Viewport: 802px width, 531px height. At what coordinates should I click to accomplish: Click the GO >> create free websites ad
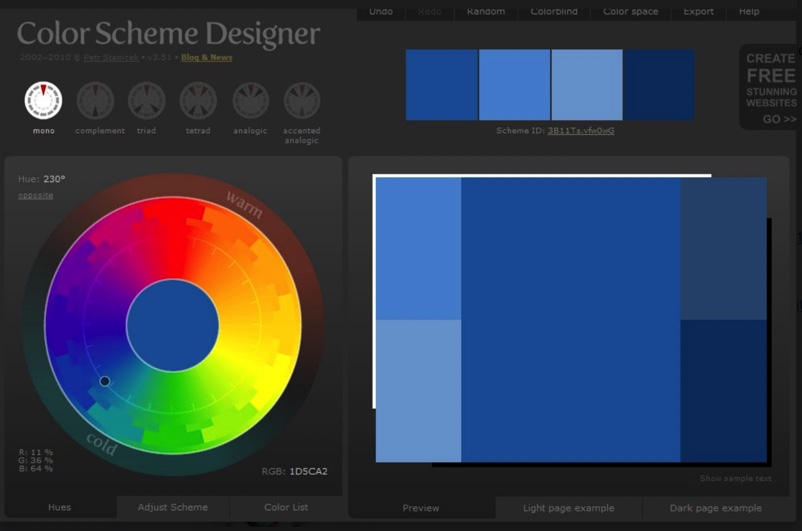[x=770, y=87]
